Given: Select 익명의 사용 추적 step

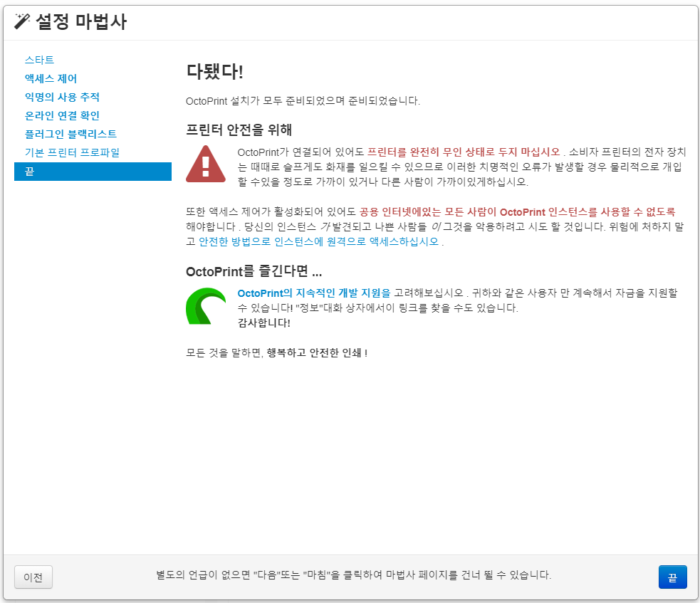Looking at the screenshot, I should [62, 97].
